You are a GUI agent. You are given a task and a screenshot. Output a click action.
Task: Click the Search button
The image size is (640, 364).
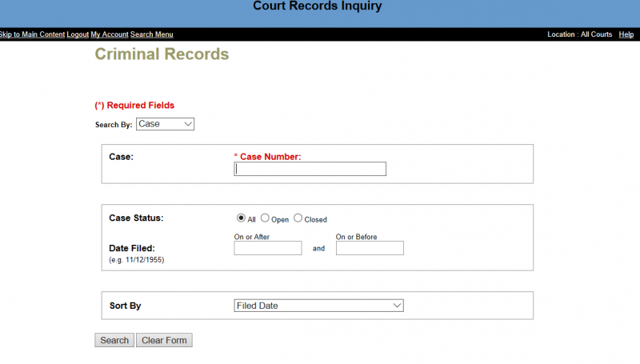coord(114,340)
